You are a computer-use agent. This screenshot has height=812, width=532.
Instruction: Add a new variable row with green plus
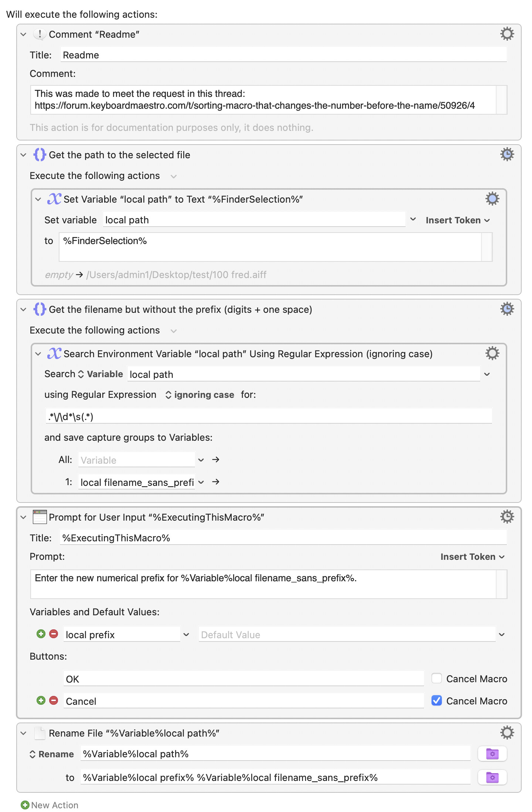[x=41, y=634]
